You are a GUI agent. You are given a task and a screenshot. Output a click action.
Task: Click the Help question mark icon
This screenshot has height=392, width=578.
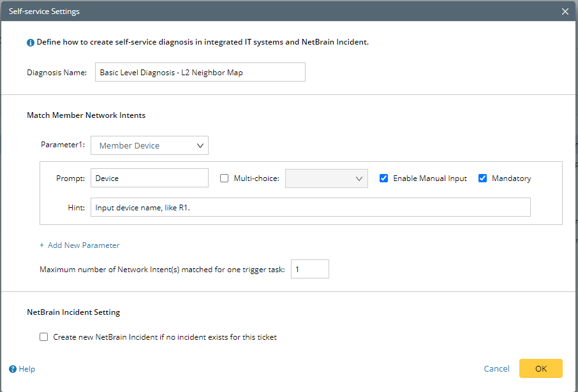(13, 369)
